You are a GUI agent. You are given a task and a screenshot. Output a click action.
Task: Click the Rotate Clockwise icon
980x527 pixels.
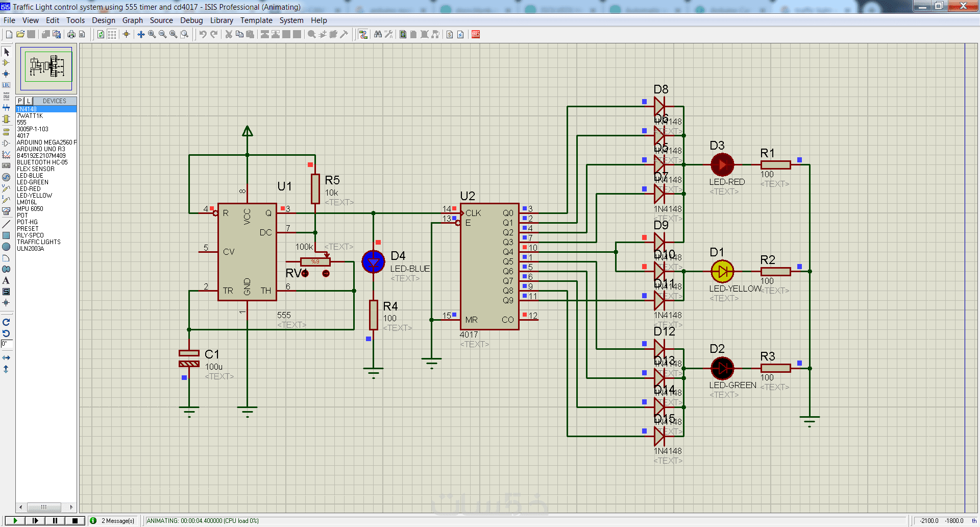[x=6, y=322]
